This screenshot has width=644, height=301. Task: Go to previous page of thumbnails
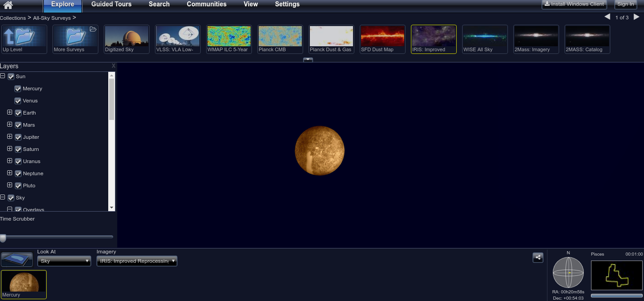pyautogui.click(x=607, y=17)
